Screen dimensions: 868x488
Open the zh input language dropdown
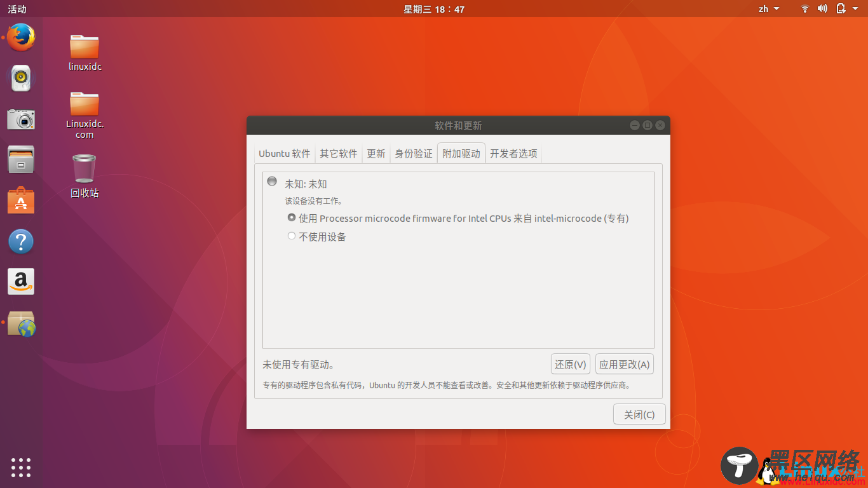pos(769,9)
